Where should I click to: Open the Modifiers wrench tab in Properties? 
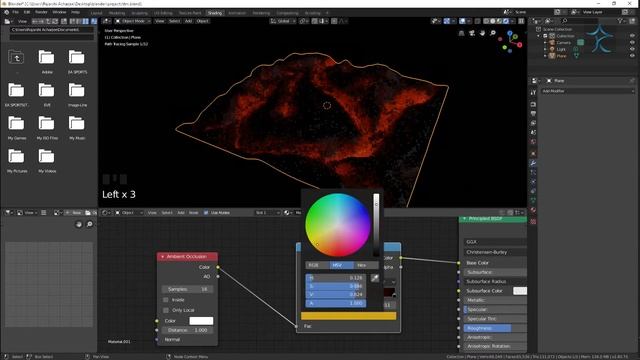pos(533,163)
